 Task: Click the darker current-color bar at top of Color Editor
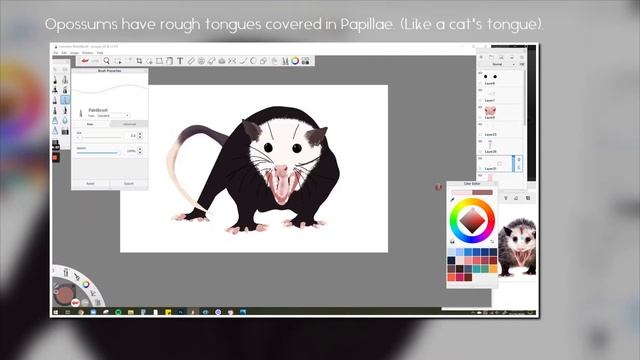click(x=483, y=192)
